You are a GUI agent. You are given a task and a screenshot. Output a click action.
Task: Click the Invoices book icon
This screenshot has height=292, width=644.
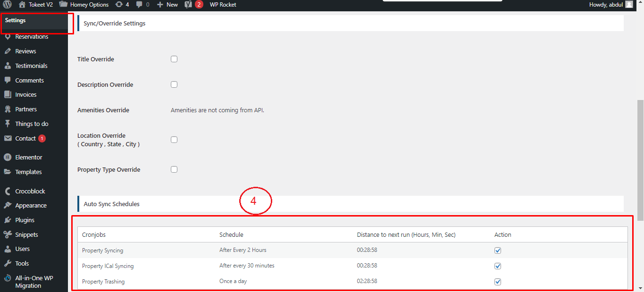tap(8, 95)
